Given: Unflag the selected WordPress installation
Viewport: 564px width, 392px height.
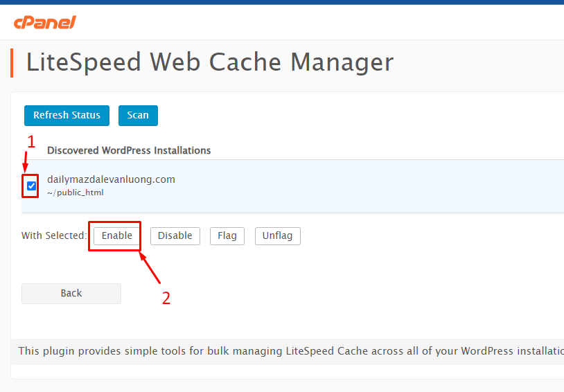Looking at the screenshot, I should 278,236.
